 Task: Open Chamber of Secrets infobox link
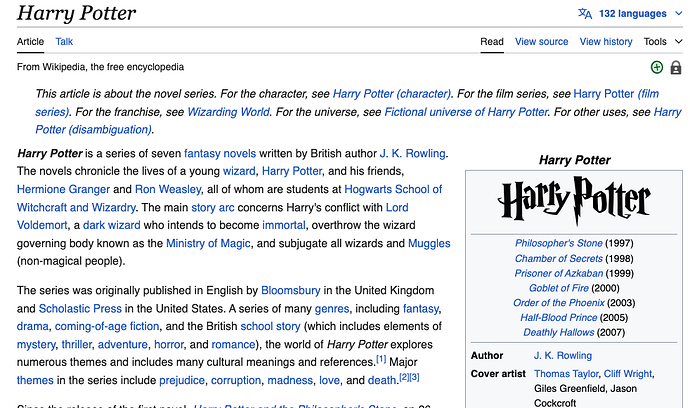point(558,258)
